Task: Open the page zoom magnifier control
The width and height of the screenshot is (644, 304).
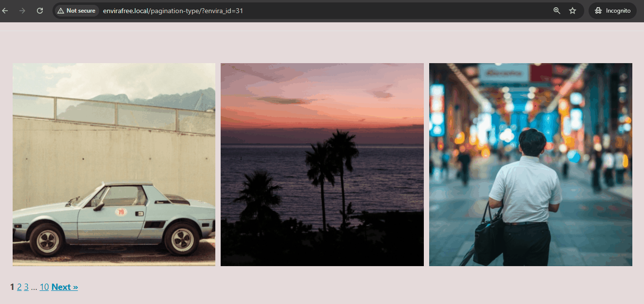Action: click(556, 10)
